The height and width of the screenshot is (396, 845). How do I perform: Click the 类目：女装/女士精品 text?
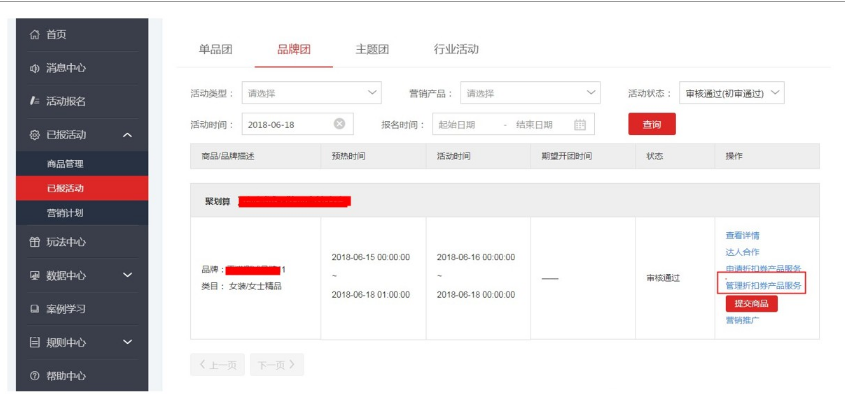241,286
